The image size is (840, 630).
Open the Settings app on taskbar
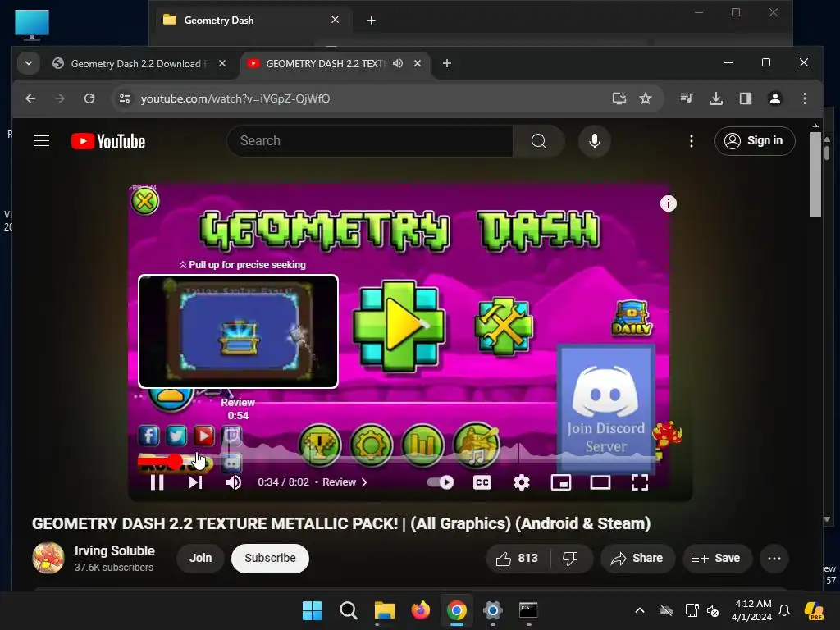point(492,610)
